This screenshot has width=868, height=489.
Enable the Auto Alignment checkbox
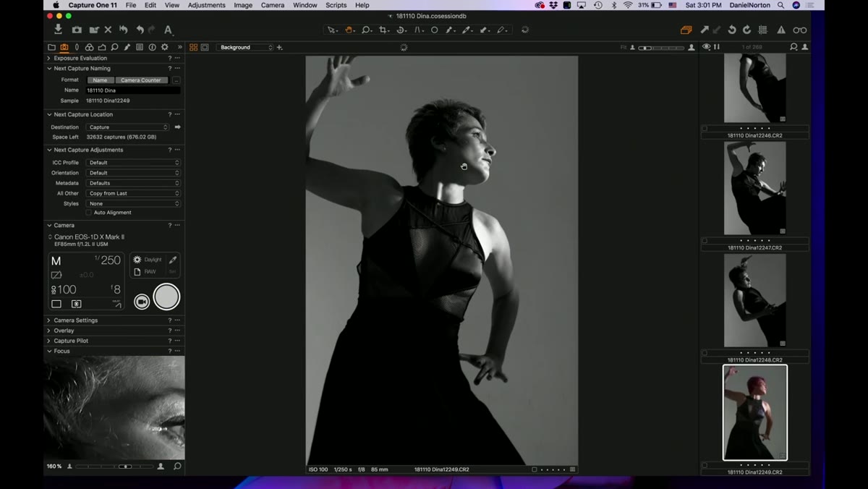pyautogui.click(x=89, y=213)
